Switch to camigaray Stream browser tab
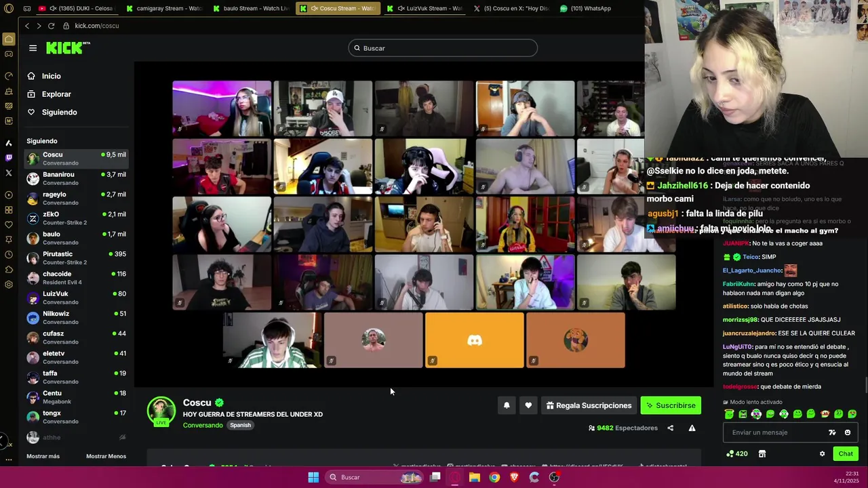 click(165, 9)
